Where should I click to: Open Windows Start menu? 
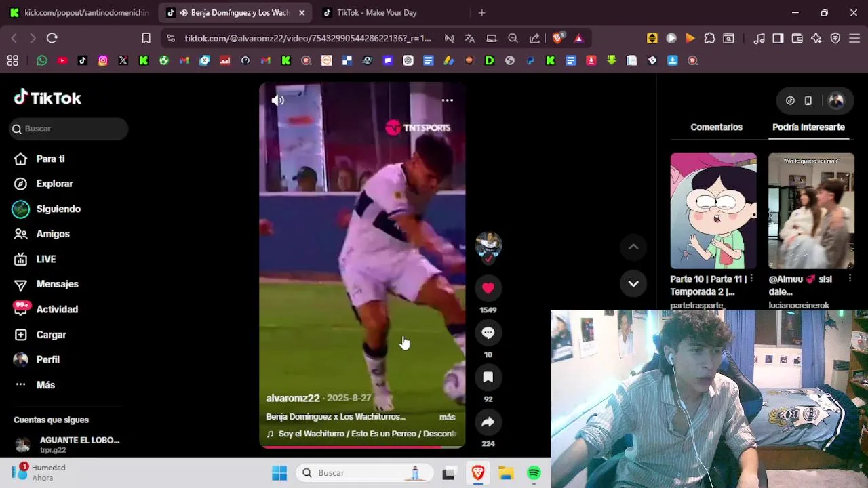(x=279, y=473)
